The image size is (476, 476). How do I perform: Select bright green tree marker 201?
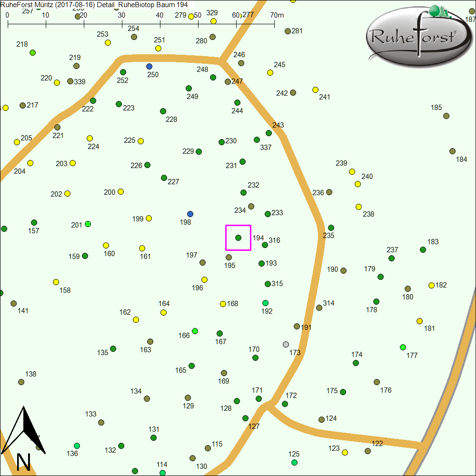coord(88,224)
